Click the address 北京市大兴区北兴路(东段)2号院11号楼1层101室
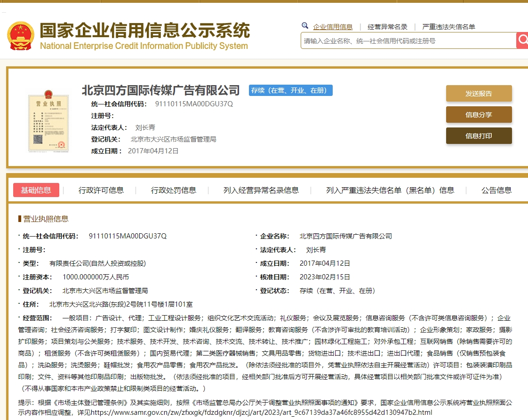This screenshot has width=528, height=420. click(x=121, y=304)
